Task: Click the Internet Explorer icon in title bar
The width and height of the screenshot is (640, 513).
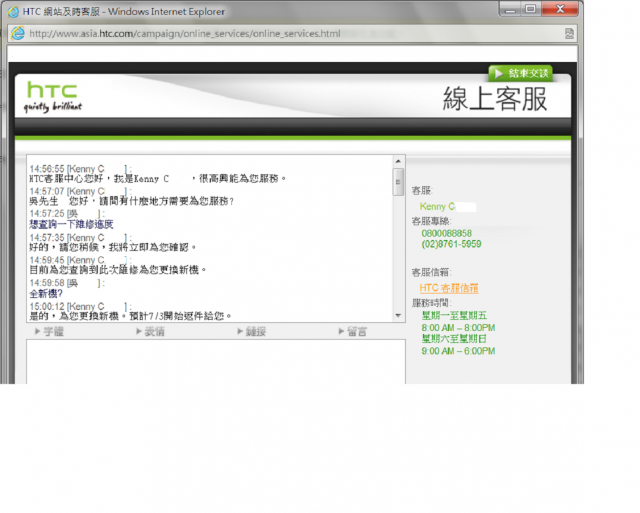Action: (13, 11)
